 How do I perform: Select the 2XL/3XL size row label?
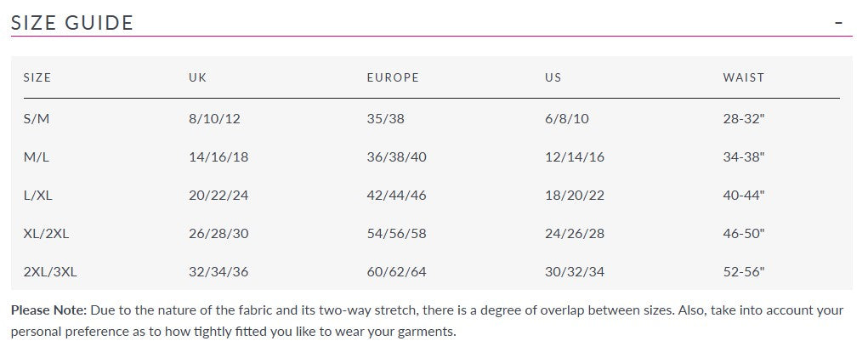coord(51,272)
